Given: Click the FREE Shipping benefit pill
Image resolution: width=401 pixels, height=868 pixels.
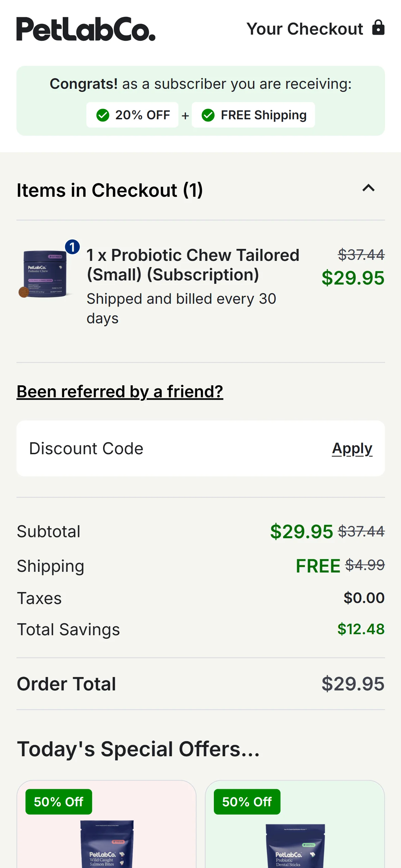Looking at the screenshot, I should 253,115.
